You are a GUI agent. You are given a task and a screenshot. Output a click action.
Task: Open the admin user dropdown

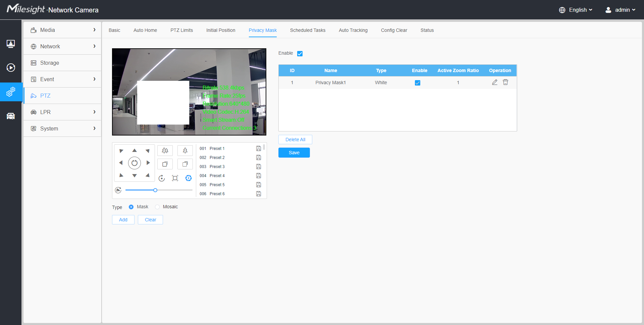point(620,10)
